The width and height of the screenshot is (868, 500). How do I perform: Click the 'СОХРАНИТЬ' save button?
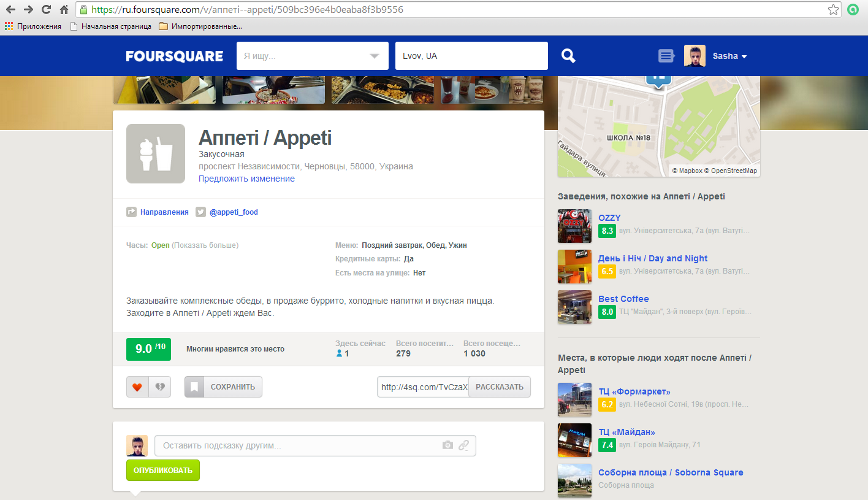click(x=223, y=387)
